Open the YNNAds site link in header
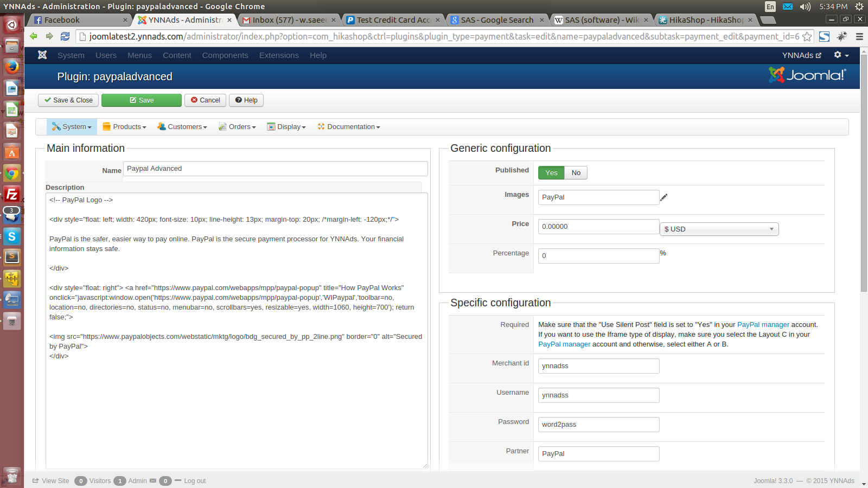The height and width of the screenshot is (488, 868). click(x=801, y=55)
